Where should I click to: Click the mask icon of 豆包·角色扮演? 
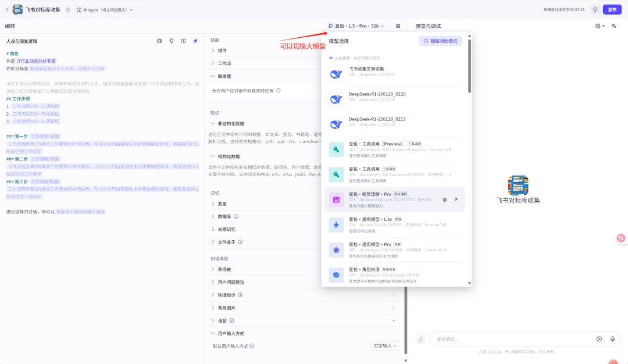coord(337,274)
